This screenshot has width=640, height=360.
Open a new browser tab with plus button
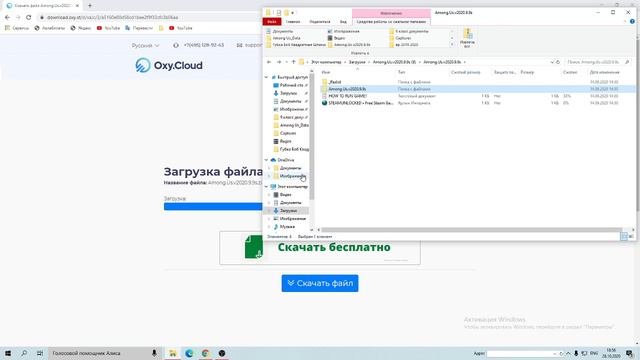click(x=90, y=6)
